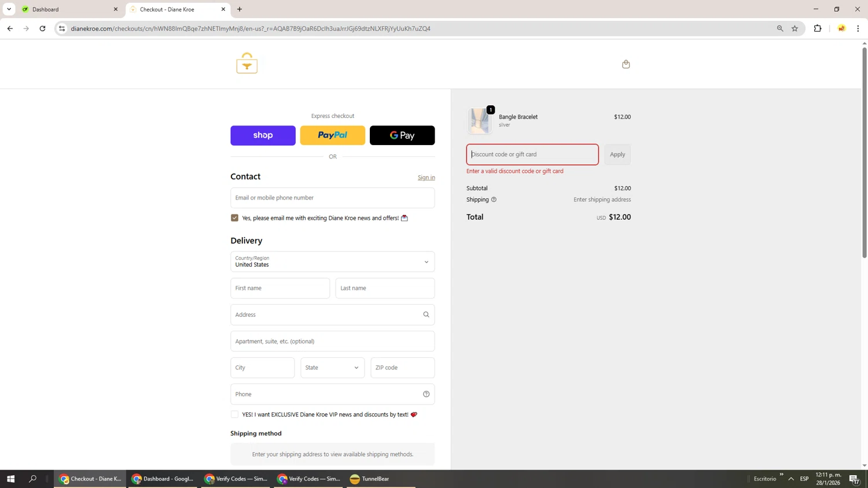868x488 pixels.
Task: Click the USD $12.00 total amount
Action: [x=614, y=217]
